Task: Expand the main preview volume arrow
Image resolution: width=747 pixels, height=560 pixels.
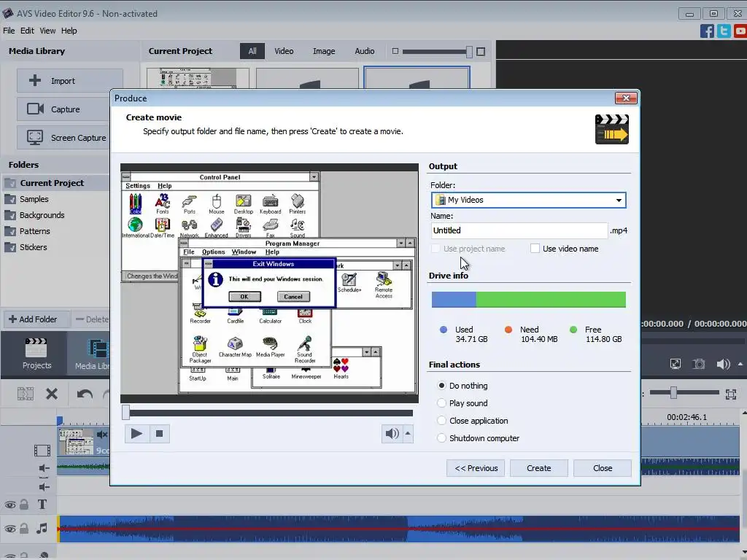Action: (x=740, y=365)
